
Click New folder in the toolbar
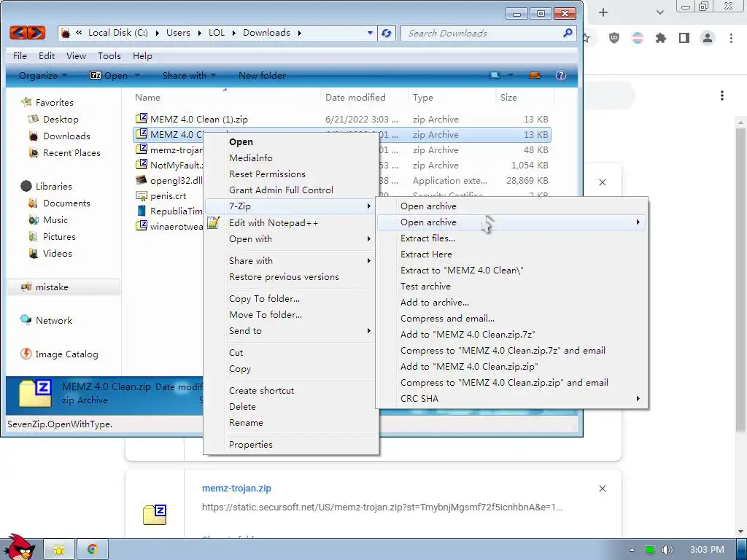click(x=262, y=75)
